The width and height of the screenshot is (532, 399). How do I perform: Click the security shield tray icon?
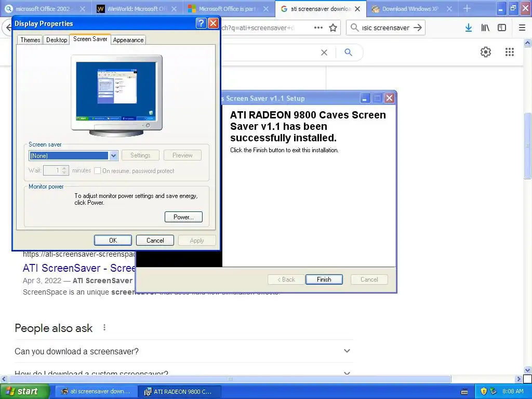click(484, 391)
